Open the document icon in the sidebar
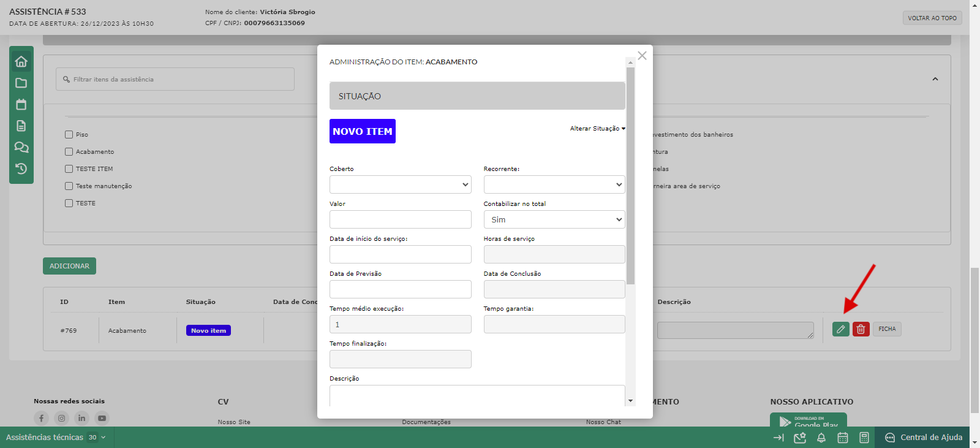980x448 pixels. 21,126
